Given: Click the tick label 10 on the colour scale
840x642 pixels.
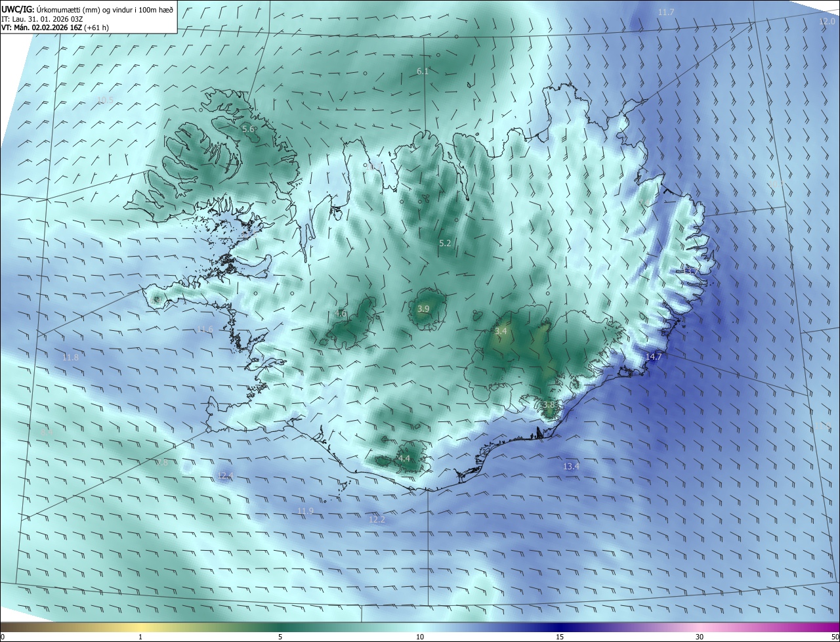Looking at the screenshot, I should [420, 637].
